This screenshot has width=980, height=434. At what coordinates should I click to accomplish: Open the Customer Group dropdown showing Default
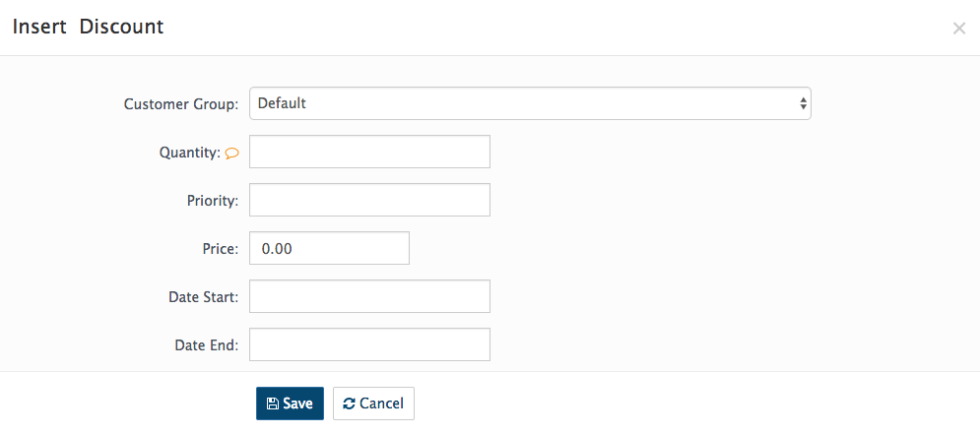pos(530,103)
